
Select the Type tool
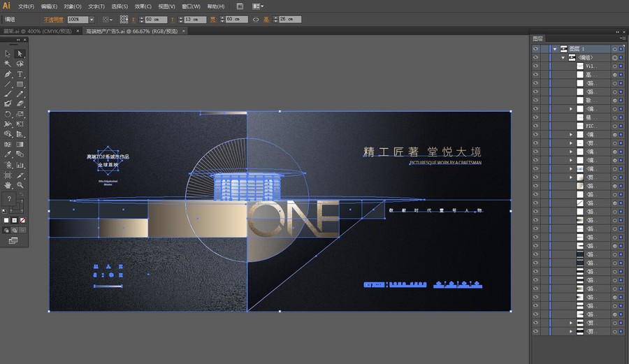pyautogui.click(x=20, y=74)
